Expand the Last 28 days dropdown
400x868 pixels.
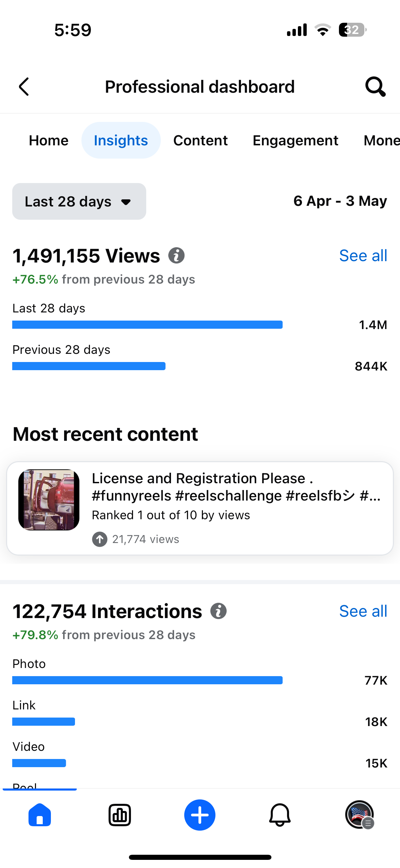click(x=79, y=201)
